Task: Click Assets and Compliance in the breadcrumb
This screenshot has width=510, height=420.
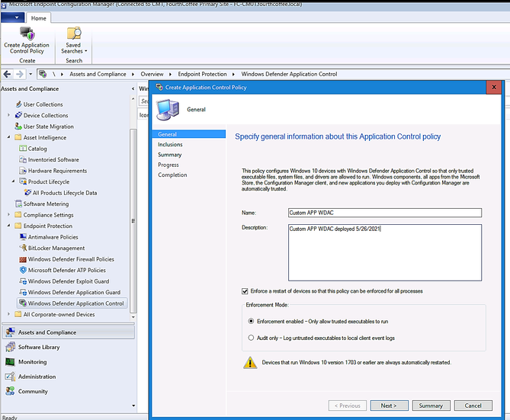Action: 98,74
